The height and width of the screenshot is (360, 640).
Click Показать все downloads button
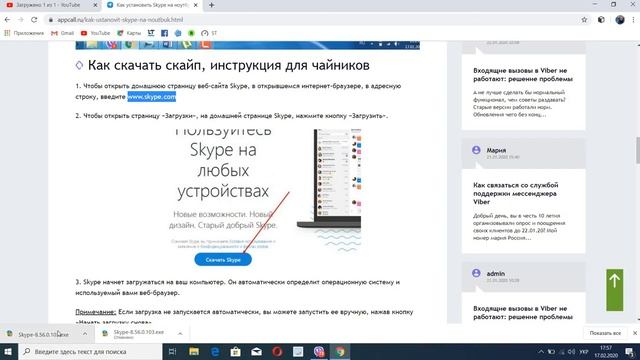pyautogui.click(x=605, y=333)
